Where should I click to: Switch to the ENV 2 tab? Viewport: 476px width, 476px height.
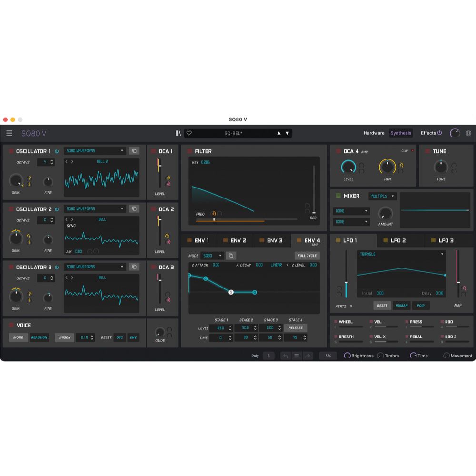click(x=236, y=240)
